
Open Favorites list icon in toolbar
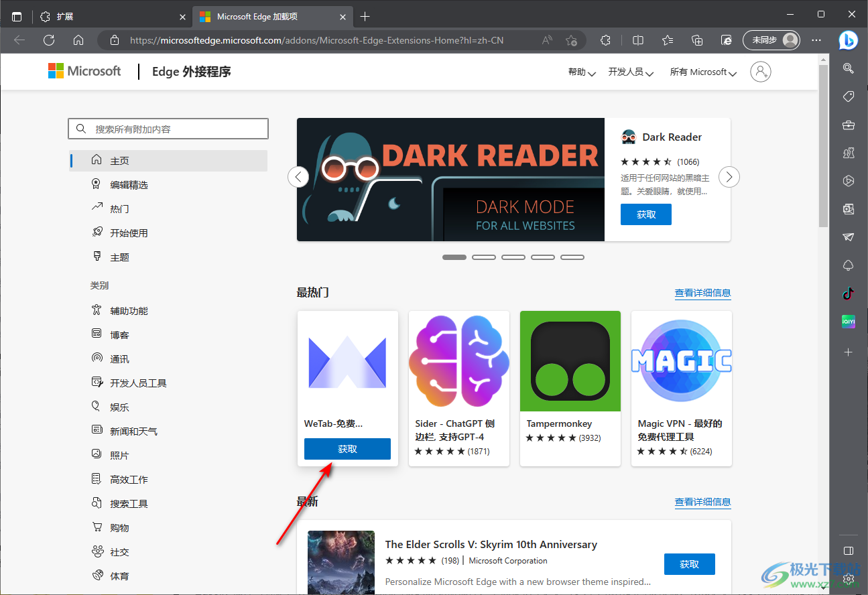click(x=668, y=40)
